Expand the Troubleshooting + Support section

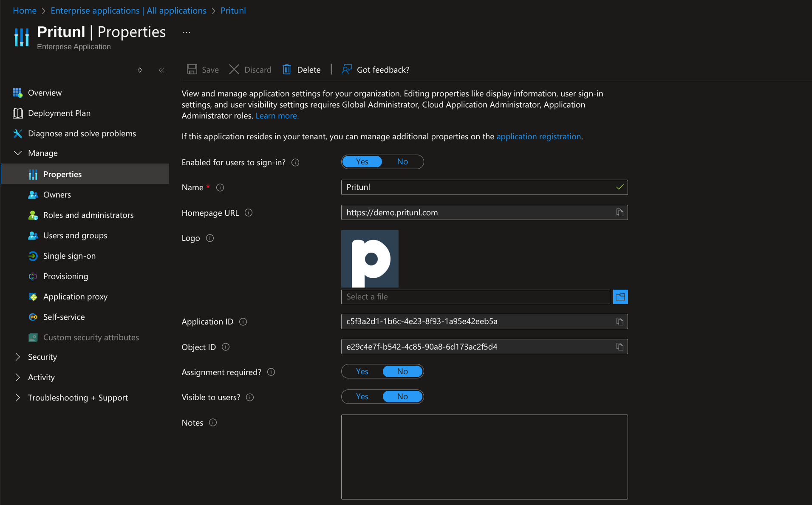click(17, 398)
